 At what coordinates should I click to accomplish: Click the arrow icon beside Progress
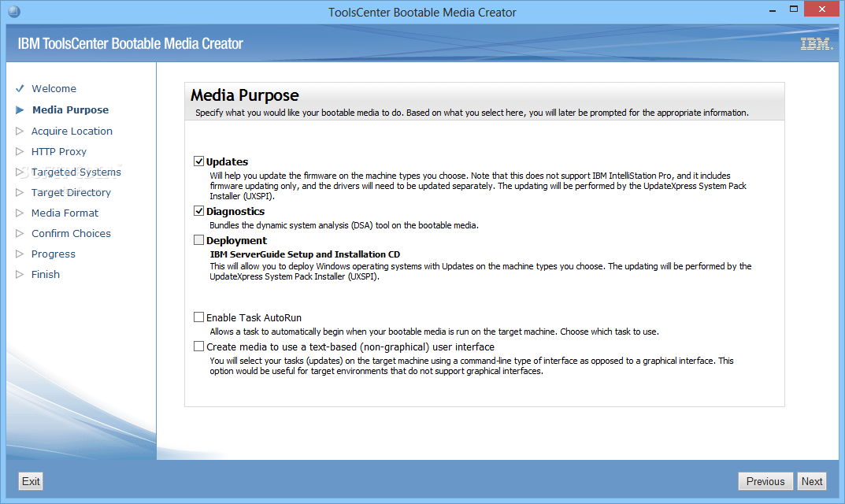click(x=20, y=254)
